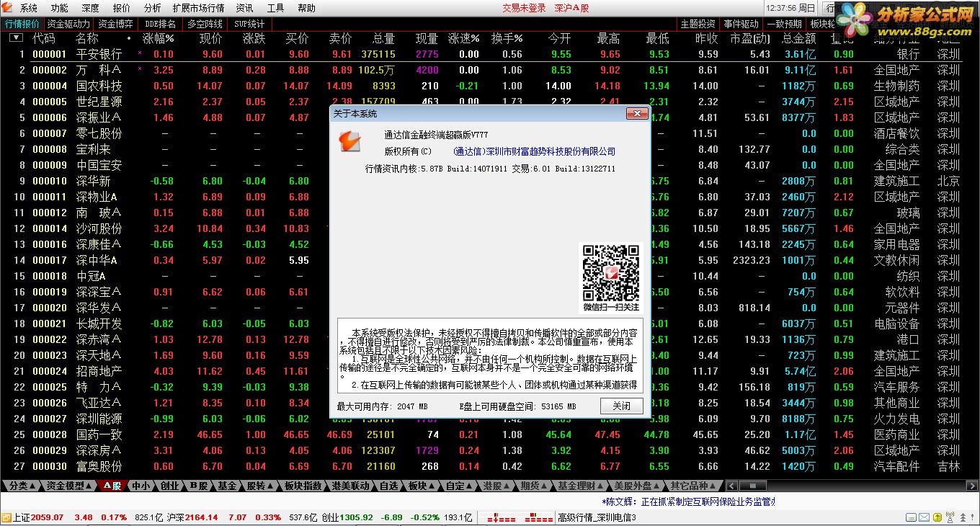The width and height of the screenshot is (980, 526).
Task: Switch to the 多空阵线 tab
Action: pos(205,24)
